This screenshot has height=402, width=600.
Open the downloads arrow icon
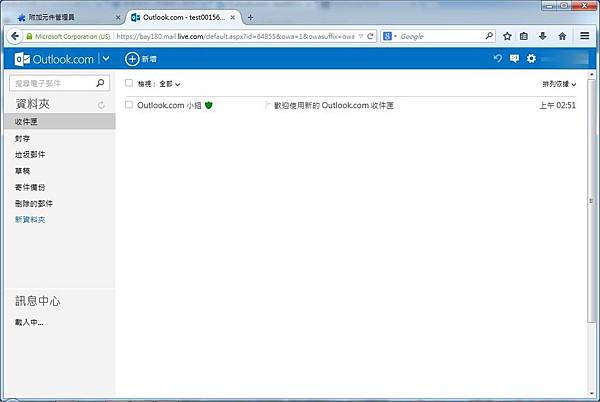pos(543,36)
